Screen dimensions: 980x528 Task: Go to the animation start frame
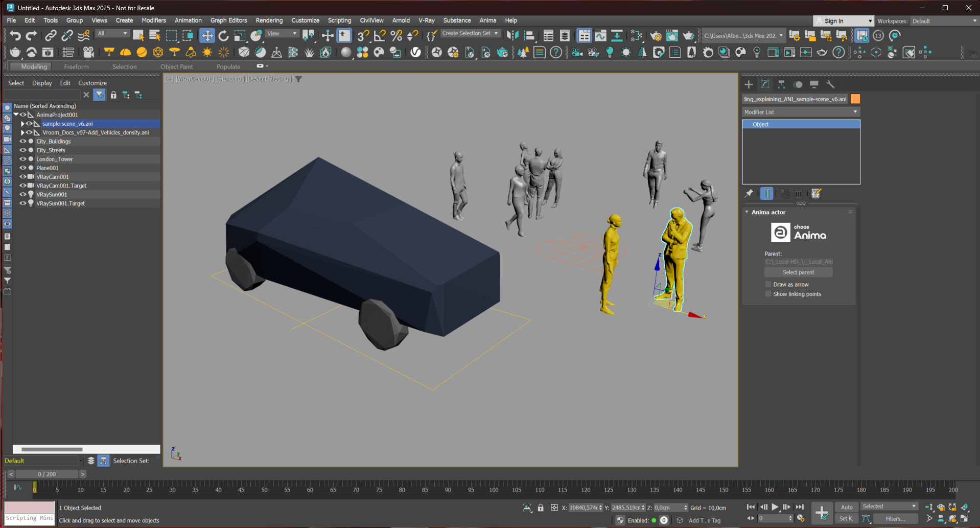point(751,507)
